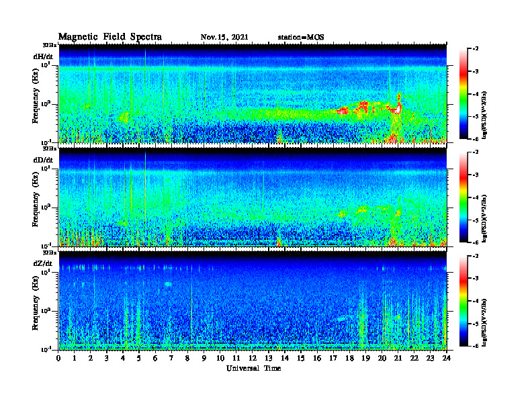
Task: Click hour 4 on the Universal Time axis
Action: (123, 359)
